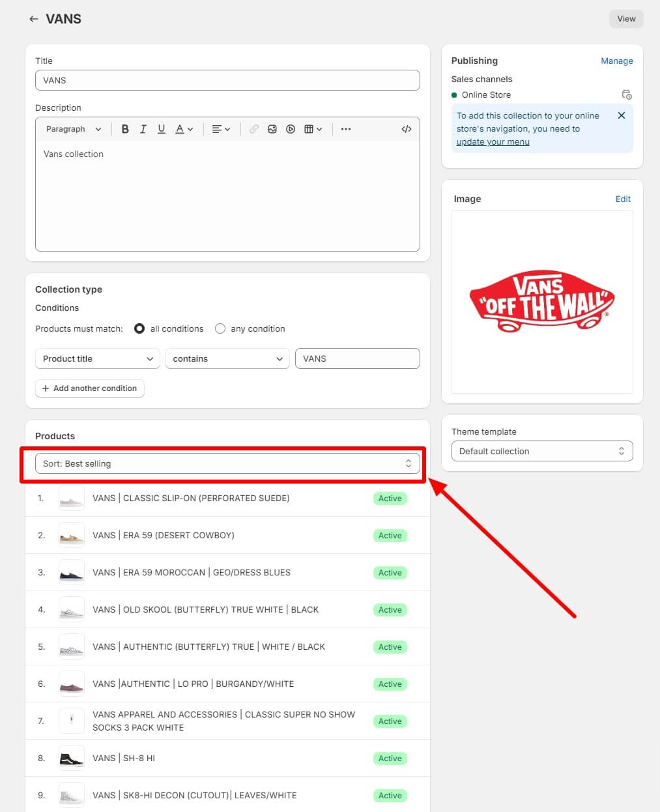Open the Sort dropdown showing Best selling
This screenshot has height=812, width=660.
pyautogui.click(x=227, y=463)
